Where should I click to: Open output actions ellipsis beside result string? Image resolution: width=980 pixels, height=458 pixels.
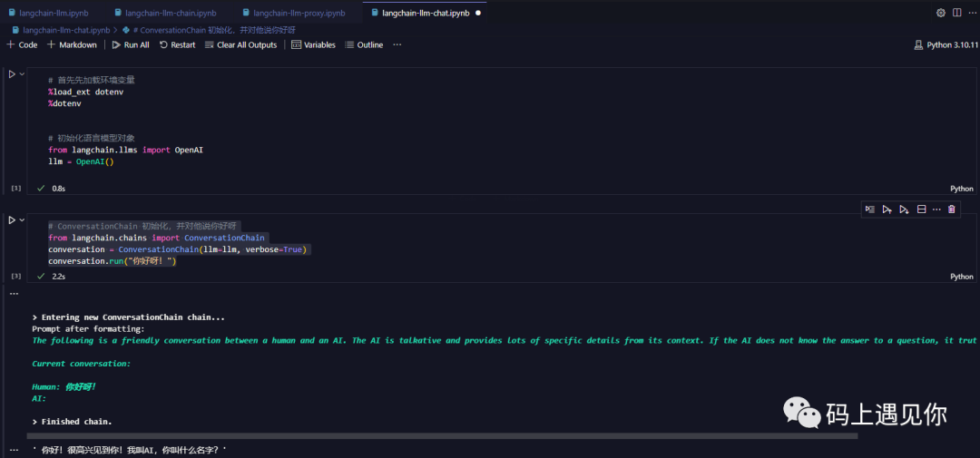coord(14,450)
